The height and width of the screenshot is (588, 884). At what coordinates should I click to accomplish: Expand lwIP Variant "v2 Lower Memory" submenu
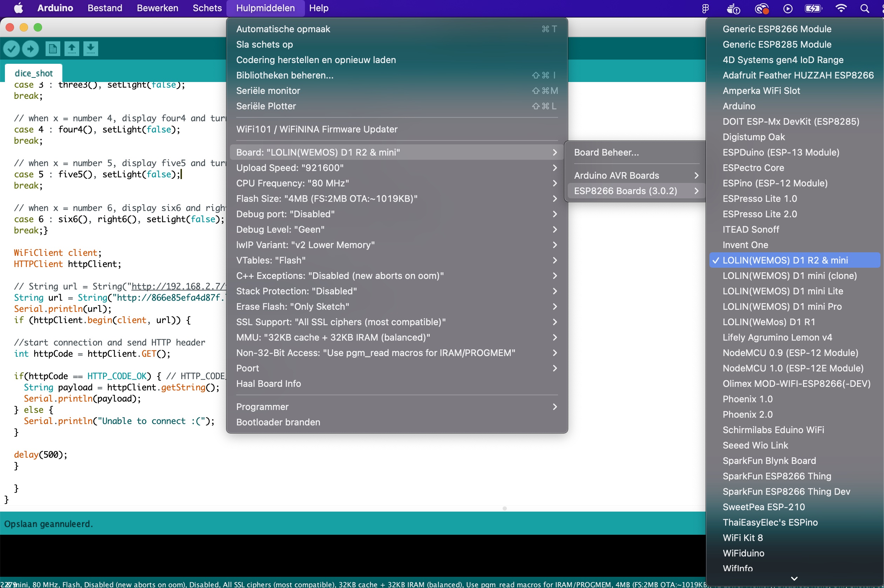[397, 245]
